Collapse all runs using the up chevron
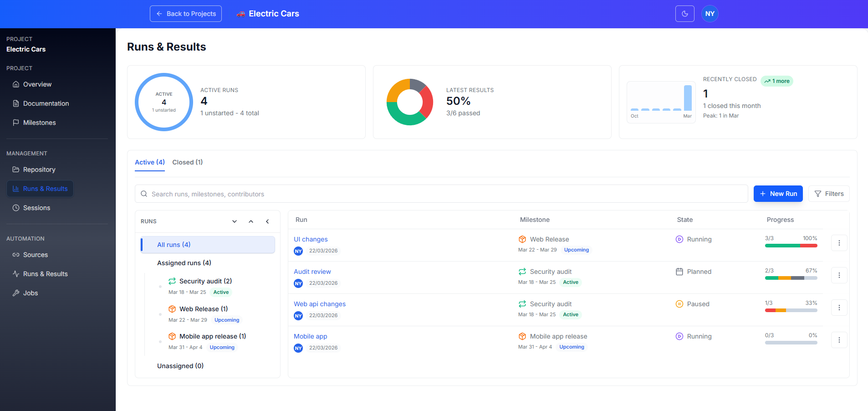 tap(250, 221)
